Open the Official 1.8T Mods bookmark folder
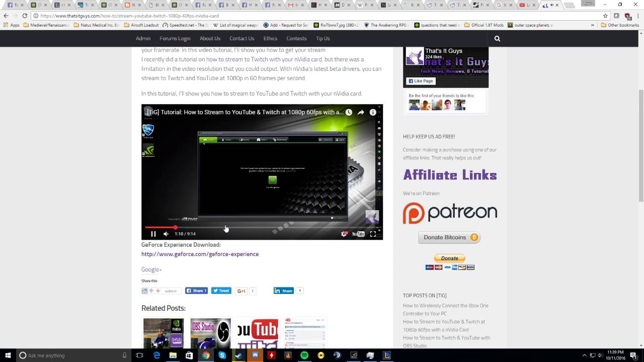Image resolution: width=644 pixels, height=362 pixels. click(484, 25)
